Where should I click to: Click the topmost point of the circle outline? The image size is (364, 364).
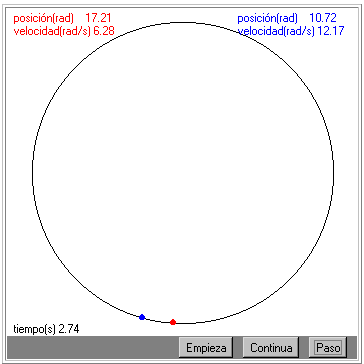click(183, 23)
